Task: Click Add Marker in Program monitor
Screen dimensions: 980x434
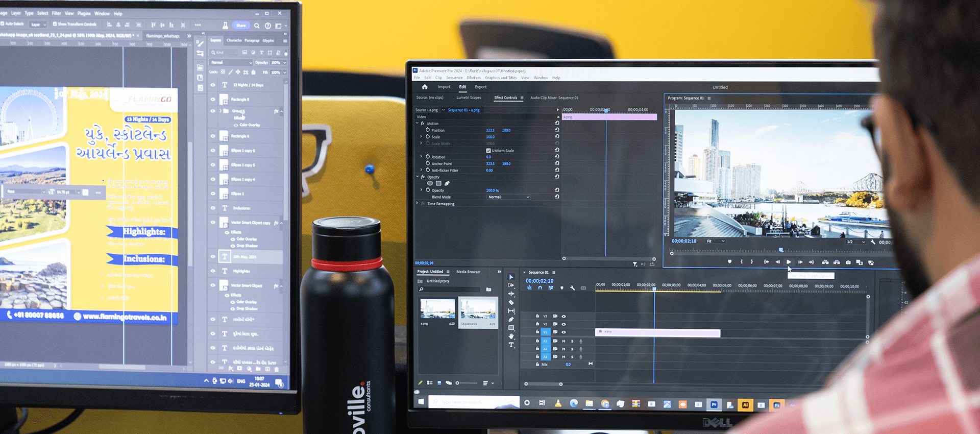Action: tap(729, 262)
